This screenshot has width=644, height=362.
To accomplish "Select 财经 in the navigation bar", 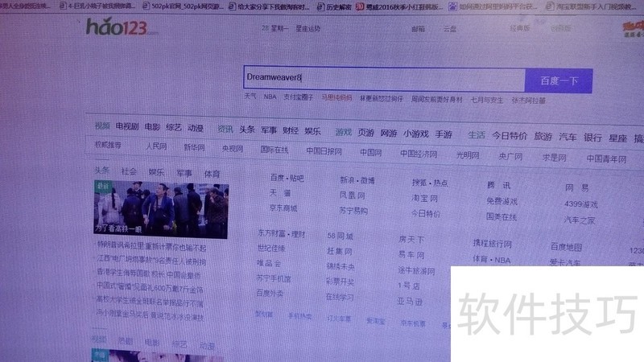I will point(291,130).
